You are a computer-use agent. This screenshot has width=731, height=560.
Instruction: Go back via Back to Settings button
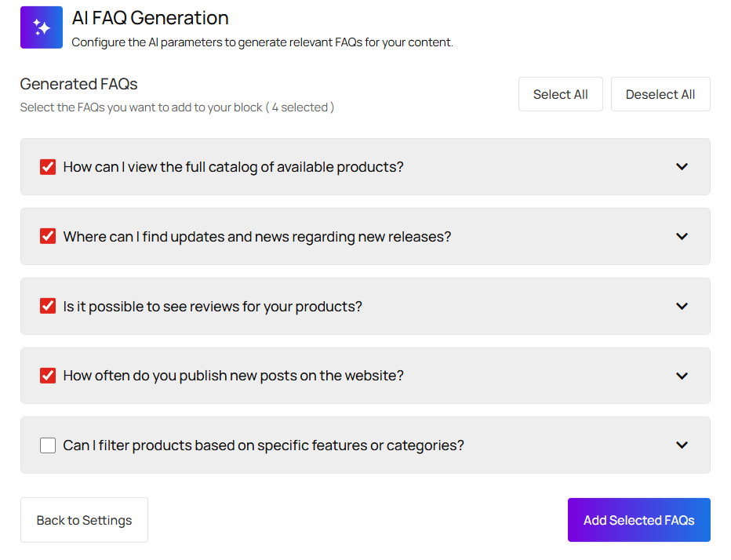coord(84,520)
